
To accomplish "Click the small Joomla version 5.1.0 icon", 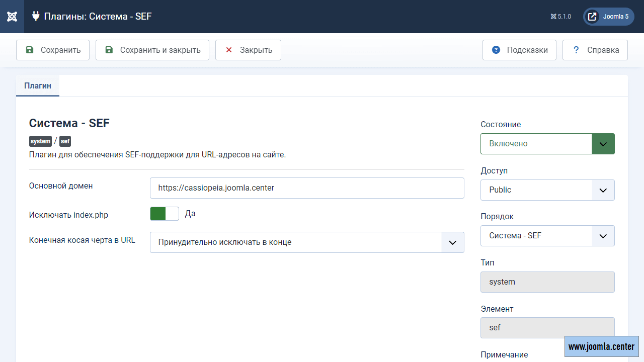I will 553,17.
